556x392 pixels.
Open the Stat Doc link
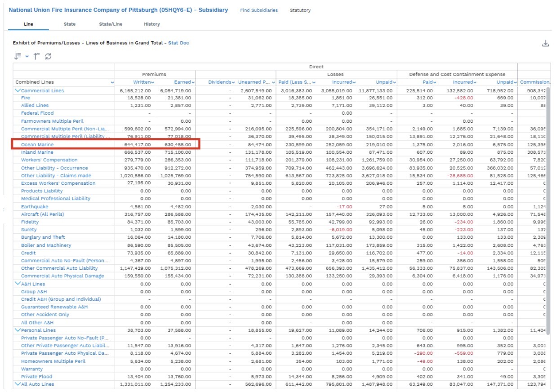(x=178, y=43)
